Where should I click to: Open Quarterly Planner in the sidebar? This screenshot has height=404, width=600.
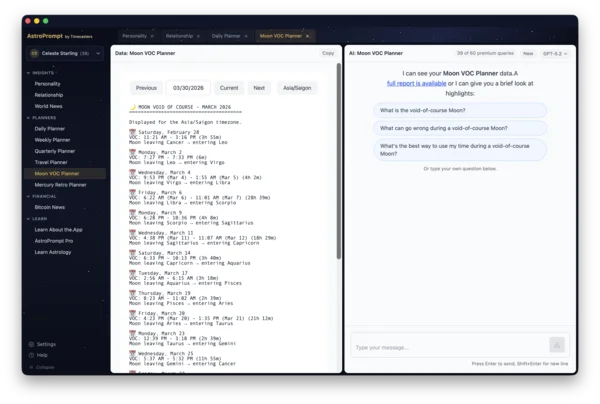[55, 151]
